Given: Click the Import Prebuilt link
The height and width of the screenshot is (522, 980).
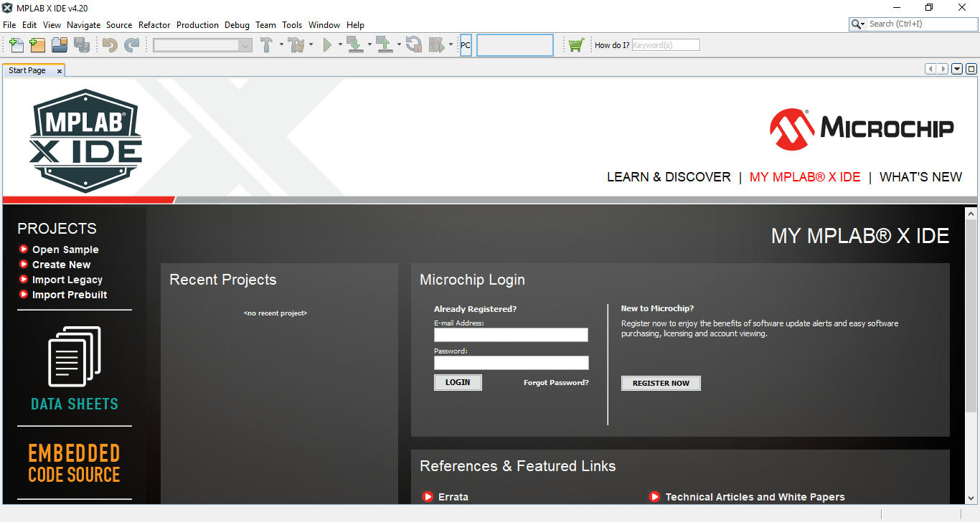Looking at the screenshot, I should (70, 295).
